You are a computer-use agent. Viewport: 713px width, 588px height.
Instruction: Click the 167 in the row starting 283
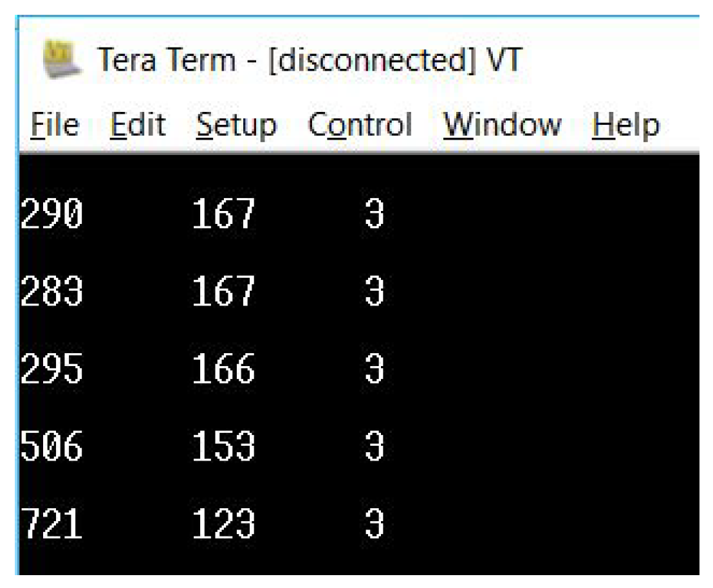(x=223, y=291)
